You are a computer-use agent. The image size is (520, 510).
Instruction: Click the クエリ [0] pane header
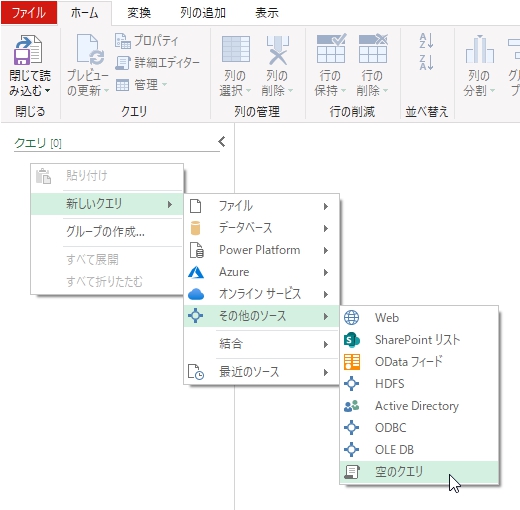tap(38, 143)
